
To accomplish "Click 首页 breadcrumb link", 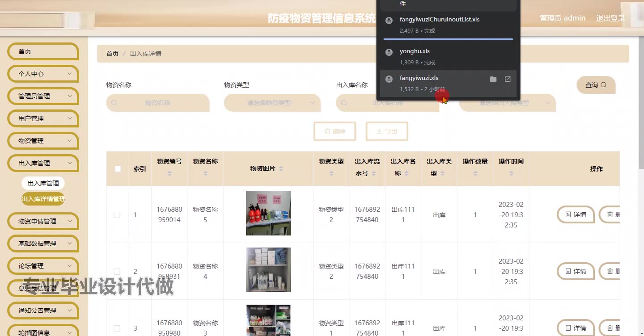I will click(112, 54).
